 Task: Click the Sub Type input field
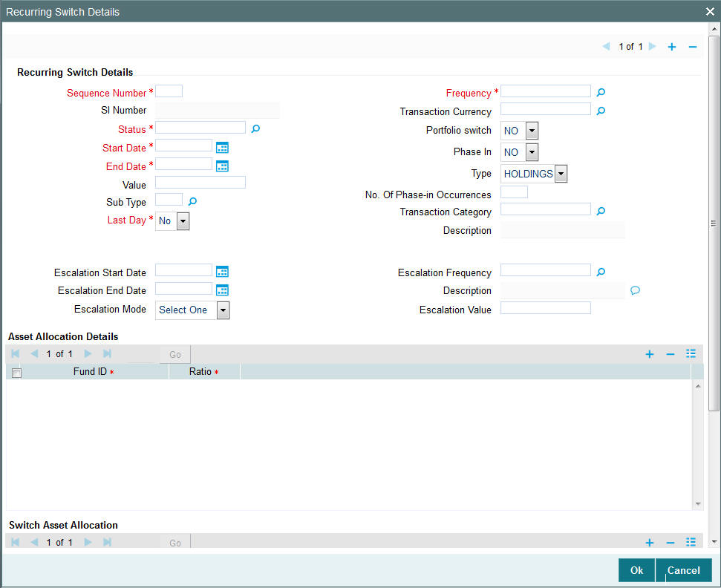[169, 200]
